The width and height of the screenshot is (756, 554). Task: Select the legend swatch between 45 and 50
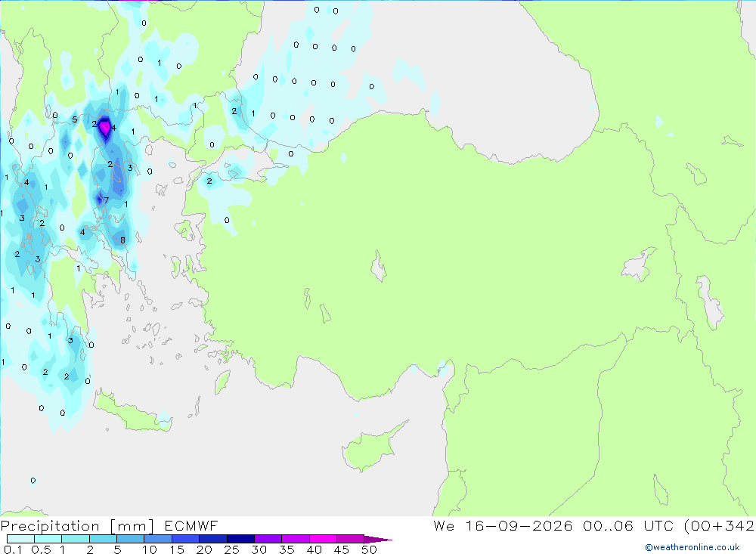[350, 539]
